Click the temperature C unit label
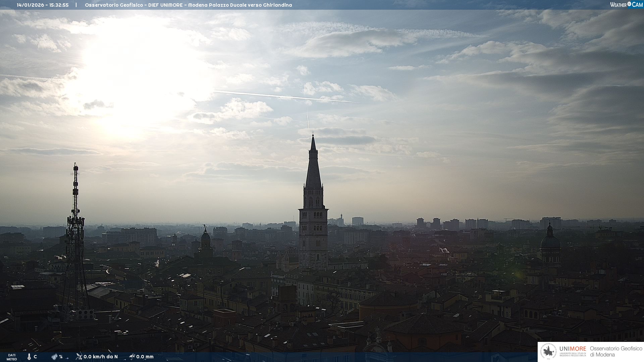 pyautogui.click(x=35, y=357)
